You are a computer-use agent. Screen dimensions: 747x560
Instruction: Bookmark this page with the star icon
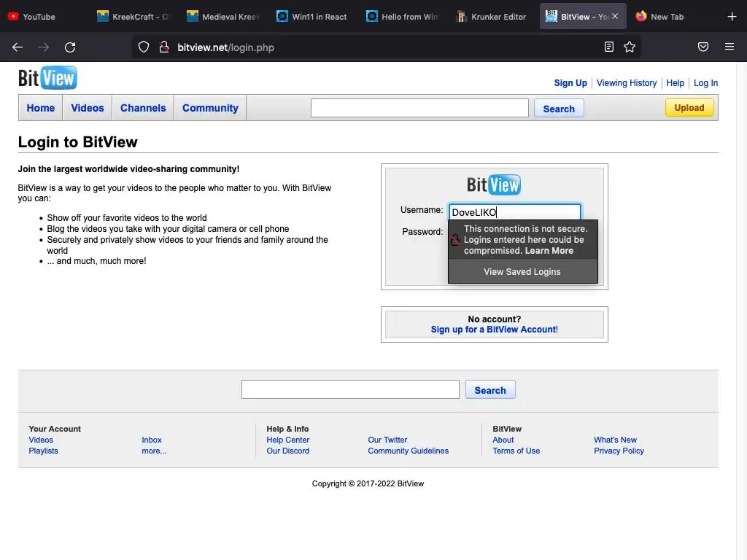click(x=630, y=47)
